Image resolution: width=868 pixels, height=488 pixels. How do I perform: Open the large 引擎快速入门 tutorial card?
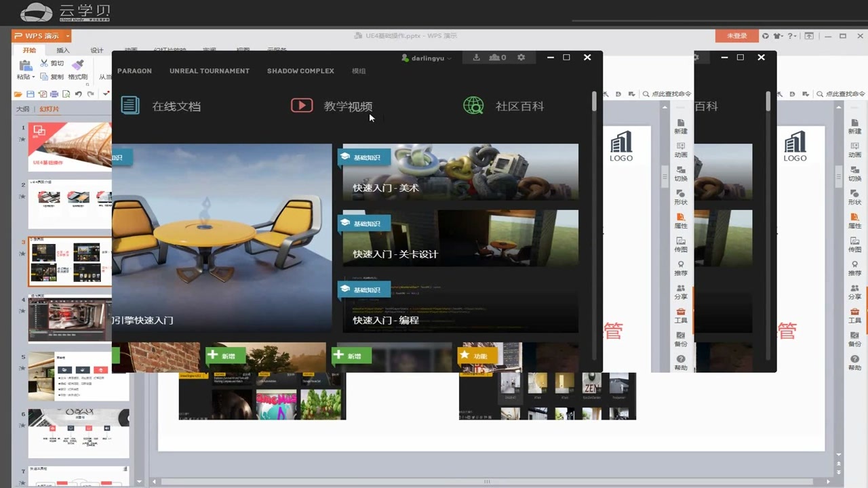pos(222,238)
